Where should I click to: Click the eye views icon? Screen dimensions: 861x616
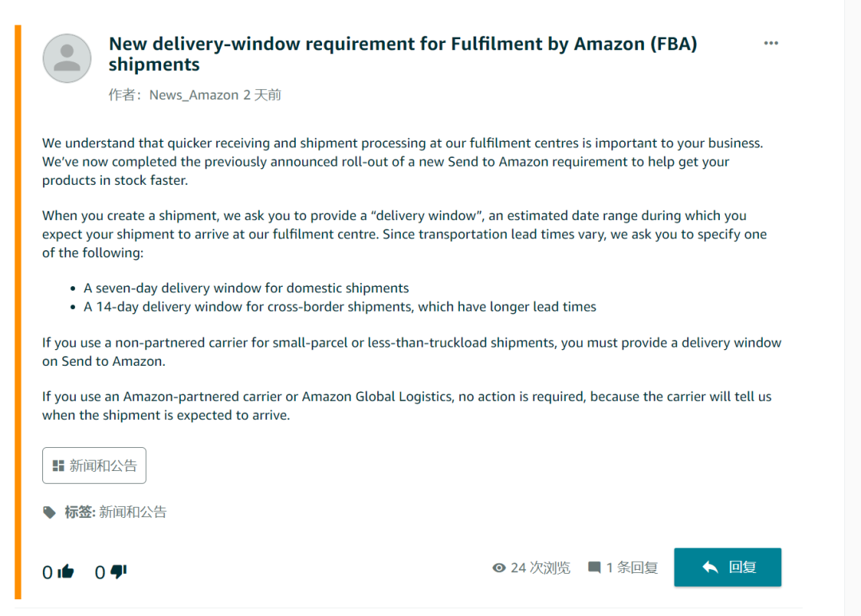point(499,567)
